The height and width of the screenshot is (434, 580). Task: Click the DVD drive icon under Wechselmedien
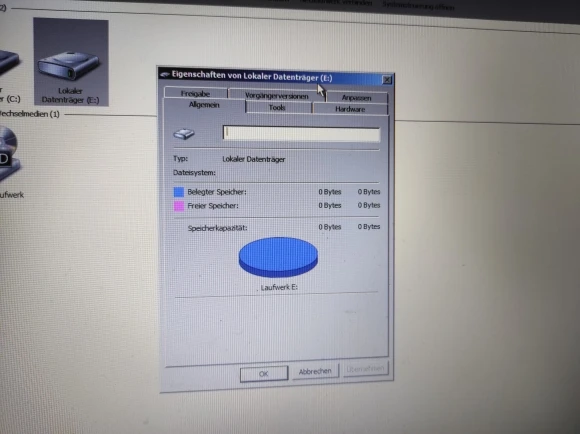(x=9, y=154)
